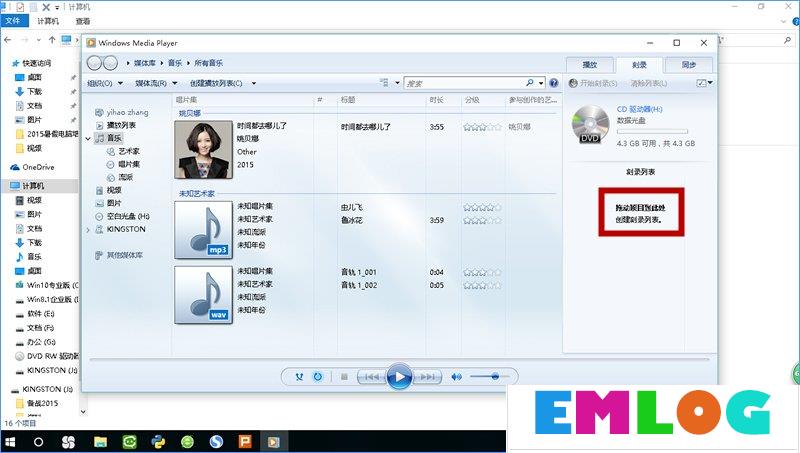Viewport: 800px width, 453px height.
Task: Click the previous track button
Action: tap(371, 376)
